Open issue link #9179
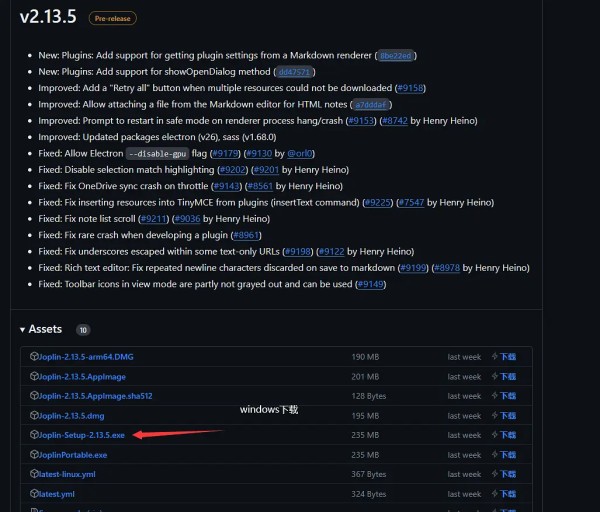The width and height of the screenshot is (600, 512). pyautogui.click(x=225, y=153)
